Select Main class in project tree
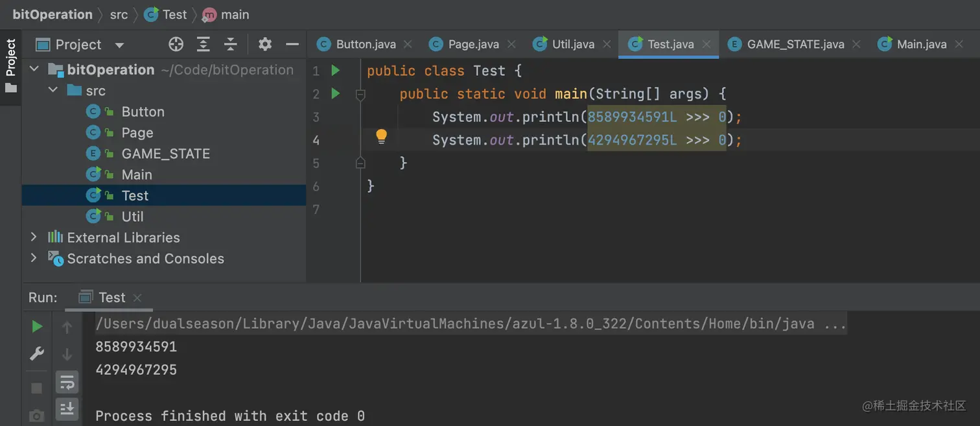Image resolution: width=980 pixels, height=426 pixels. tap(137, 174)
